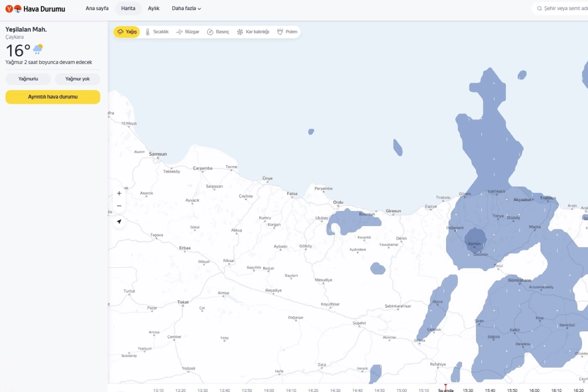Screen dimensions: 588x392
Task: Switch map to Sıcaklık temperature layer
Action: (x=157, y=32)
